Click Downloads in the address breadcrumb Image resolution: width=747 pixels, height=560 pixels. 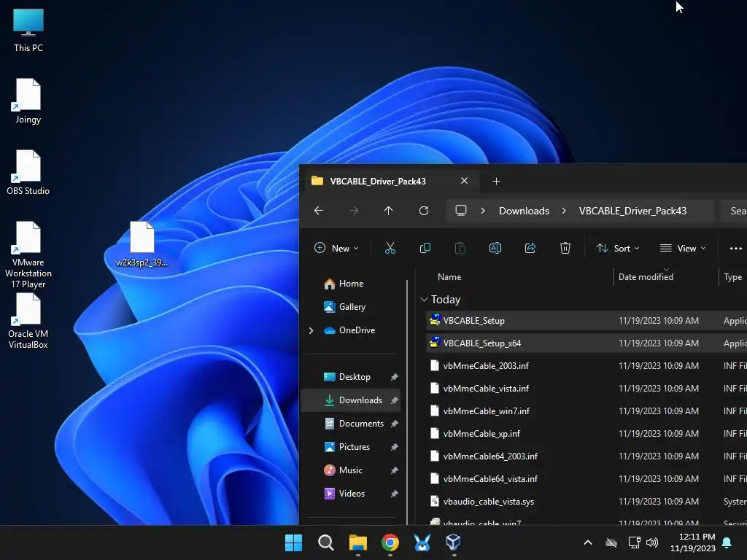[x=524, y=211]
